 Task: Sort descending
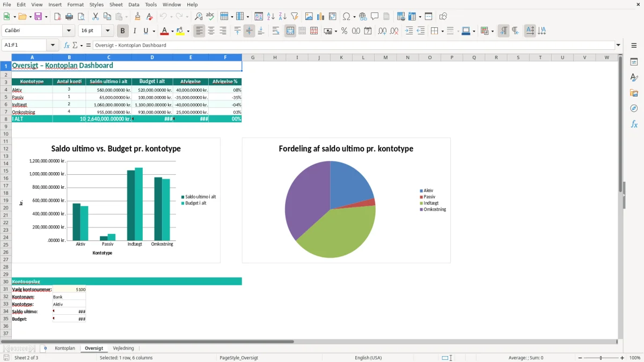coord(282,17)
